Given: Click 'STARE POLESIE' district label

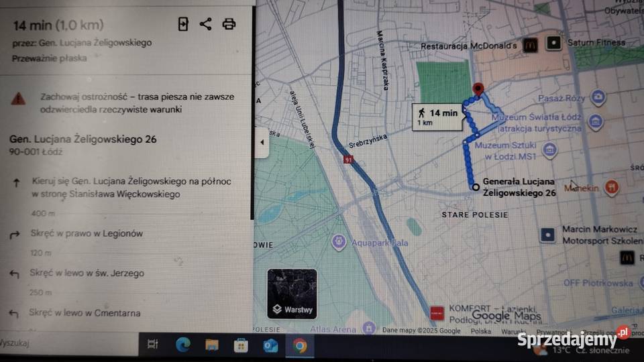Looking at the screenshot, I should [x=475, y=215].
